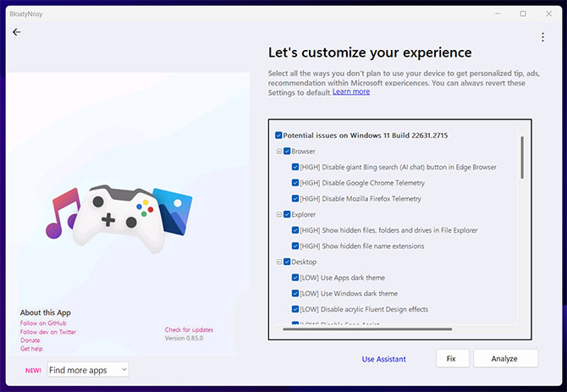
Task: Maximize the BloatyNosy window
Action: tap(523, 14)
